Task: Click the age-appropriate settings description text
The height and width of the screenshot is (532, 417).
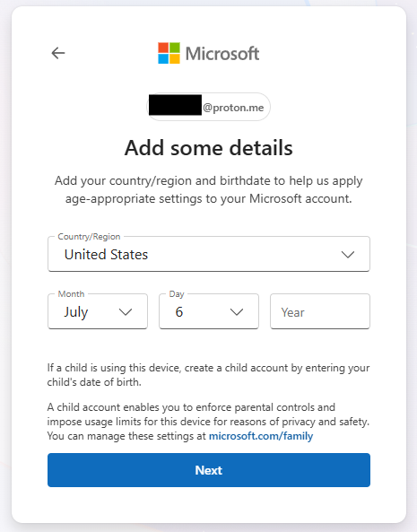Action: pos(208,189)
